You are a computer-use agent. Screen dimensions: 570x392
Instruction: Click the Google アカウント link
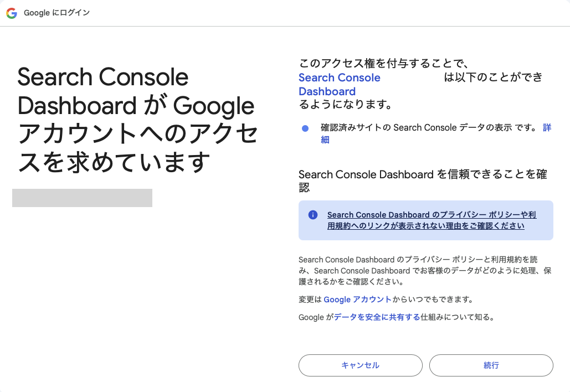point(357,299)
